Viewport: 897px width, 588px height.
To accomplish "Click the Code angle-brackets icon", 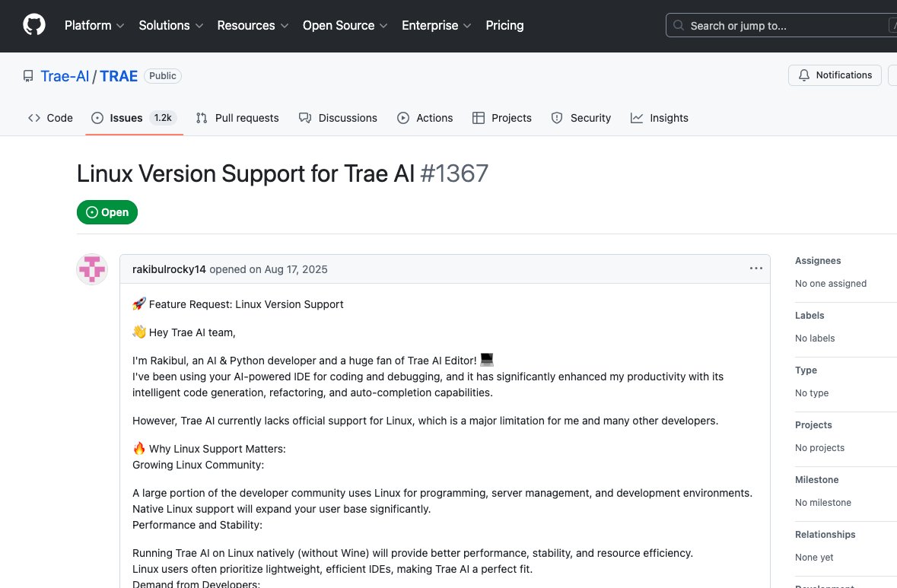I will pyautogui.click(x=33, y=118).
